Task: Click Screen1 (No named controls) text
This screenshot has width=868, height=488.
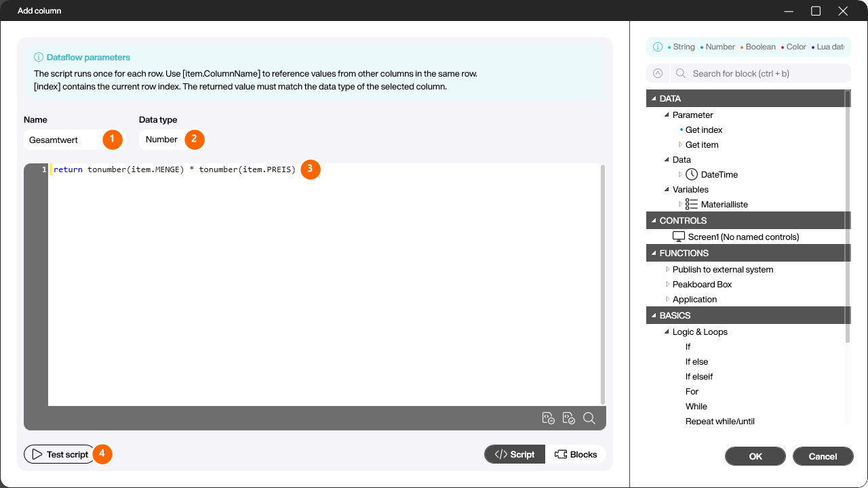Action: pos(743,237)
